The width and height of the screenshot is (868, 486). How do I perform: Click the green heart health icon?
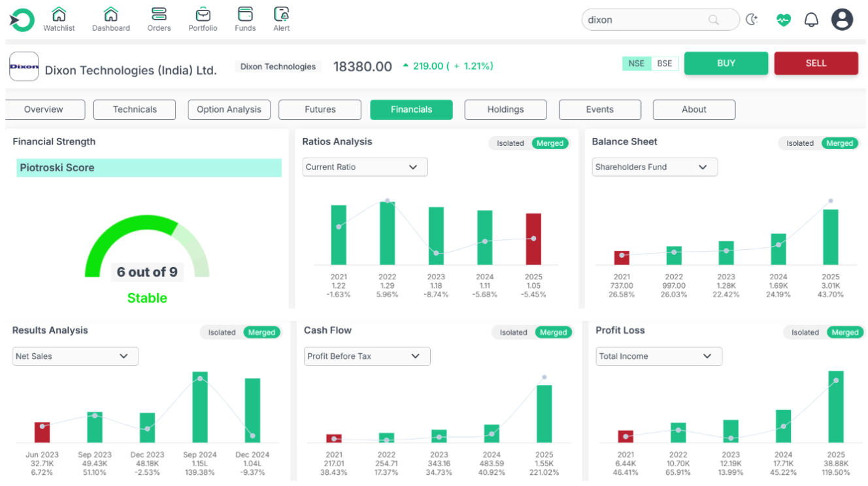(x=783, y=20)
